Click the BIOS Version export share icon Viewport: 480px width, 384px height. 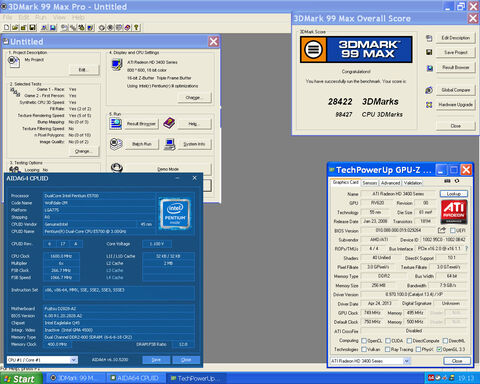tap(442, 230)
